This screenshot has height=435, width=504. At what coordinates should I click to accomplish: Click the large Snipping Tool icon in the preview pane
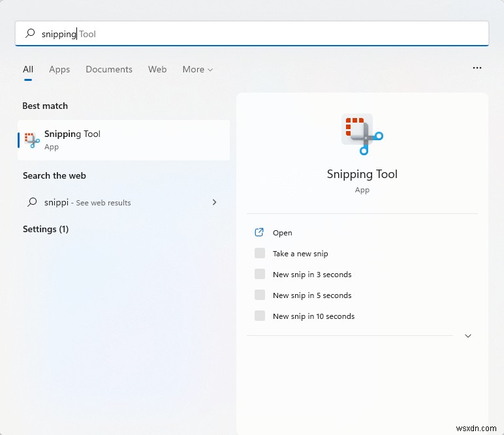[x=362, y=134]
